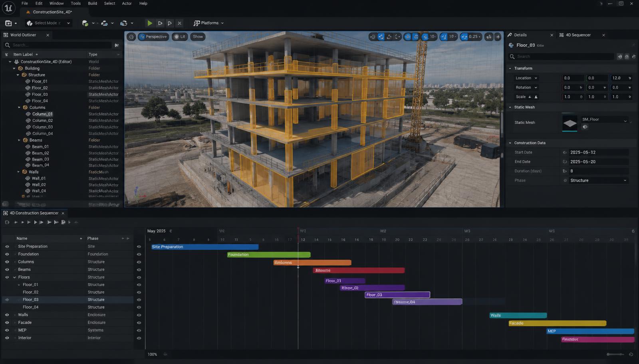Activate the translate tool in viewport toolbar
This screenshot has height=364, width=639.
381,37
